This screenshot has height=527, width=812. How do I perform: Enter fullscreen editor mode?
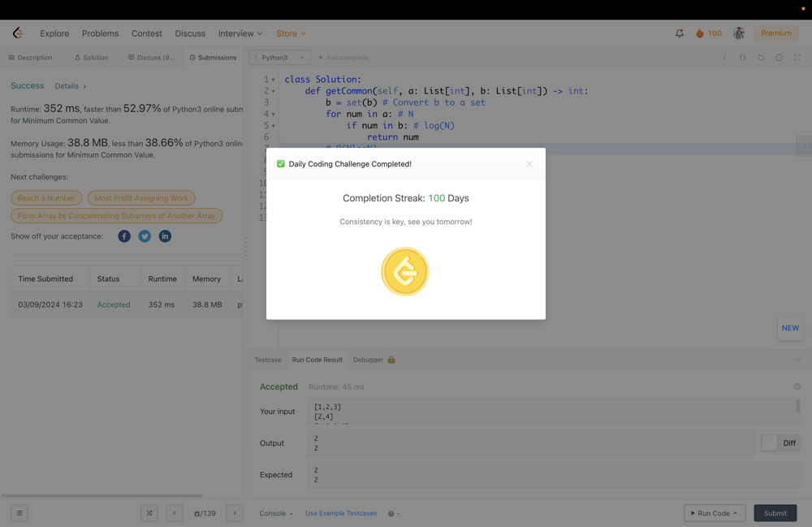click(797, 58)
